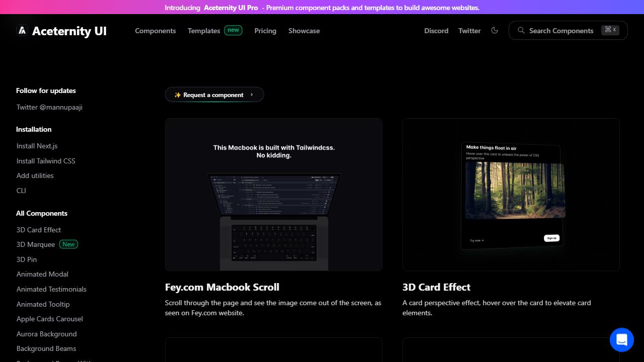This screenshot has height=362, width=644.
Task: Click the Aceternity UI Pro banner link
Action: (231, 8)
